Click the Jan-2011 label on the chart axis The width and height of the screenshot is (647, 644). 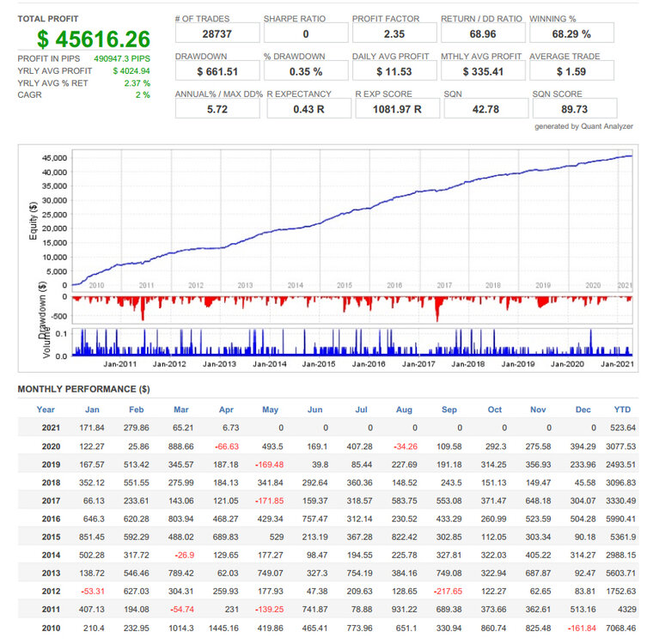pos(119,364)
